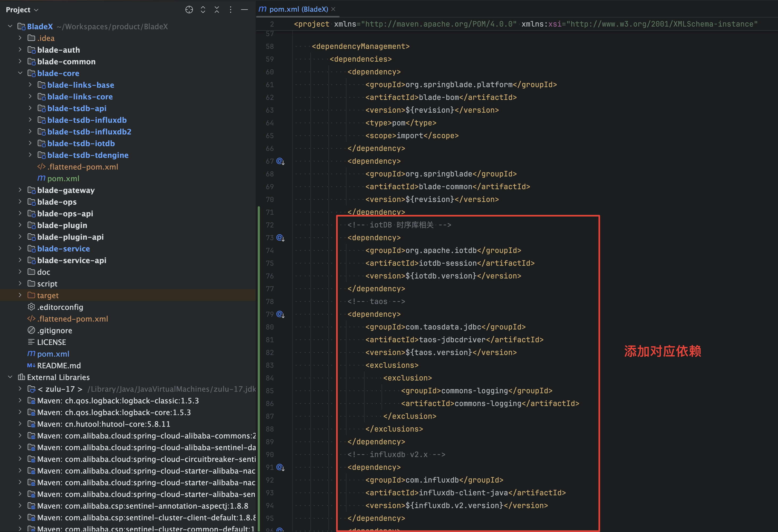The width and height of the screenshot is (778, 532).
Task: Open the LICENSE file
Action: tap(52, 342)
